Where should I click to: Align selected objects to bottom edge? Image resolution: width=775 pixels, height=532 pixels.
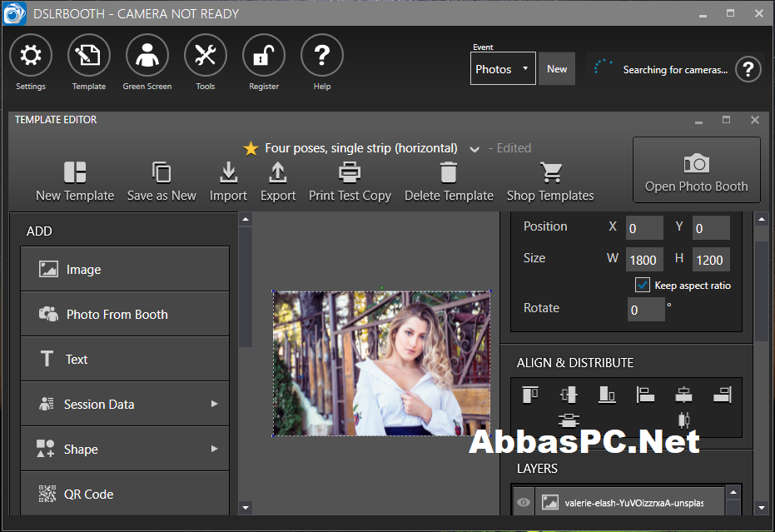coord(607,395)
